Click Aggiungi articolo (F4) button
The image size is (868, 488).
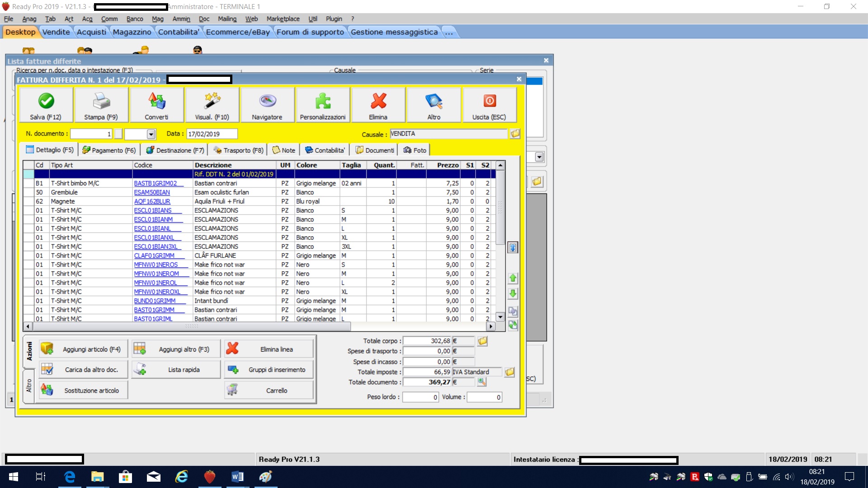[83, 349]
